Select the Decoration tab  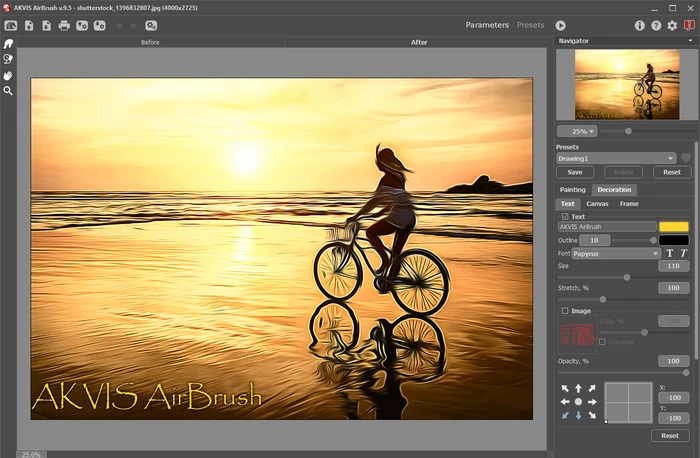point(614,190)
